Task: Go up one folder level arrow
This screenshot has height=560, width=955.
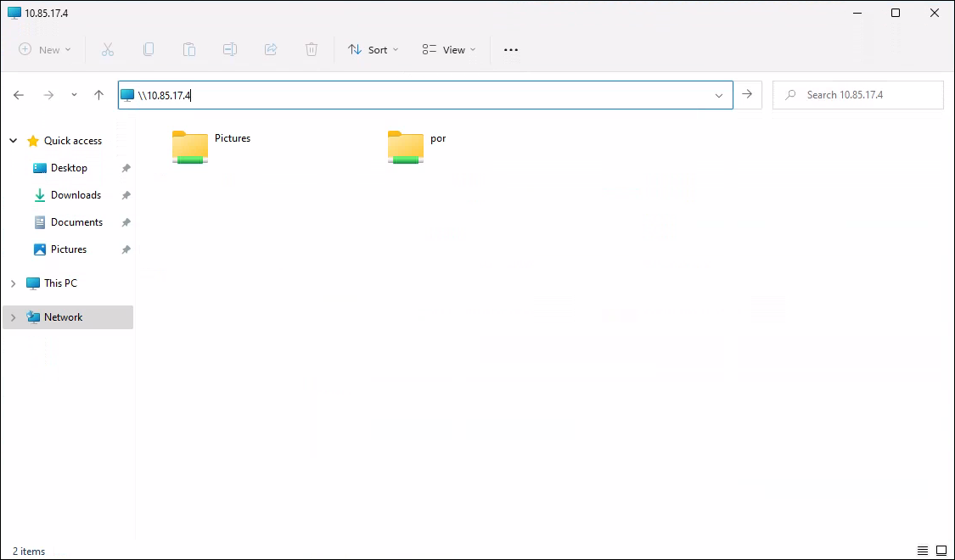Action: [98, 95]
